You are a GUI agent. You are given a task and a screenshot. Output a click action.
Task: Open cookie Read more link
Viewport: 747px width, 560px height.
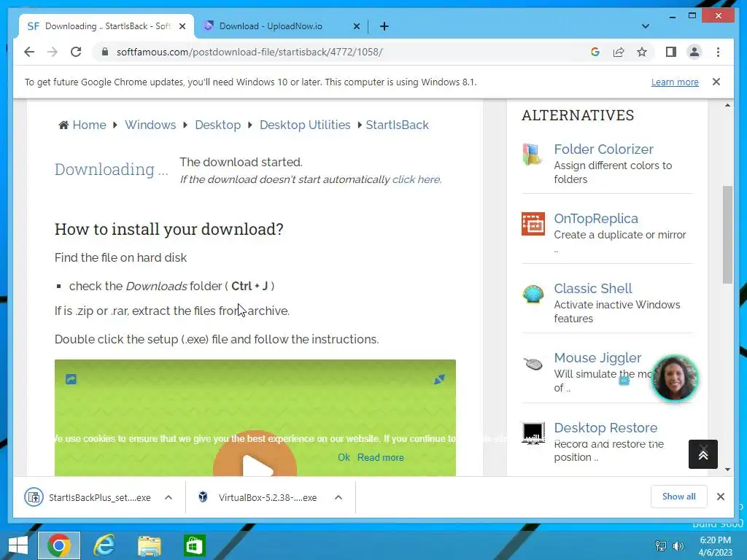tap(380, 458)
